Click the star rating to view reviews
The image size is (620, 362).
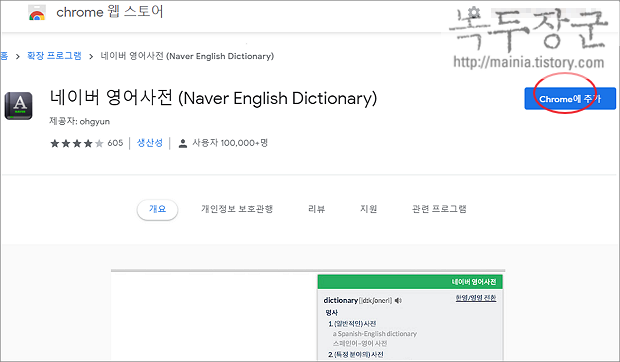77,143
